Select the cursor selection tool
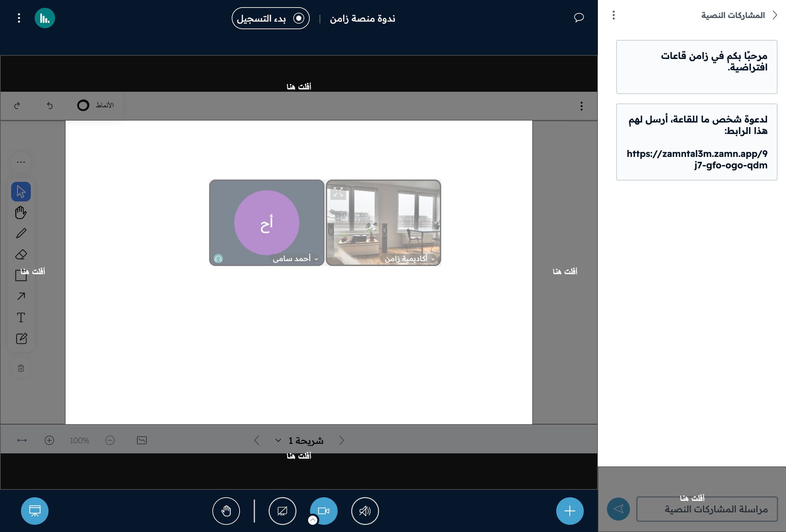This screenshot has width=786, height=532. (x=21, y=192)
